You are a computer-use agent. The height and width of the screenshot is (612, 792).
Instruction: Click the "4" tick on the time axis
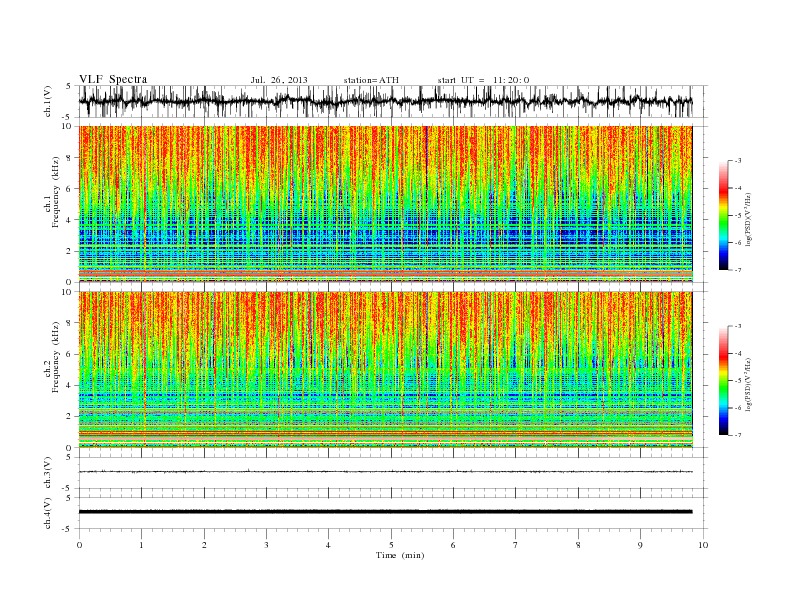click(x=328, y=545)
